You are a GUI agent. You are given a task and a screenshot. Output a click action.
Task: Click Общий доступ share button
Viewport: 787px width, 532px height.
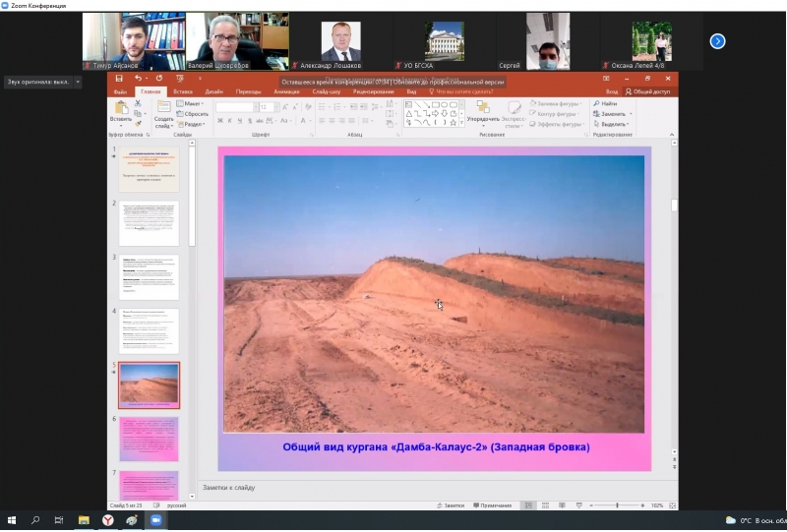tap(648, 91)
